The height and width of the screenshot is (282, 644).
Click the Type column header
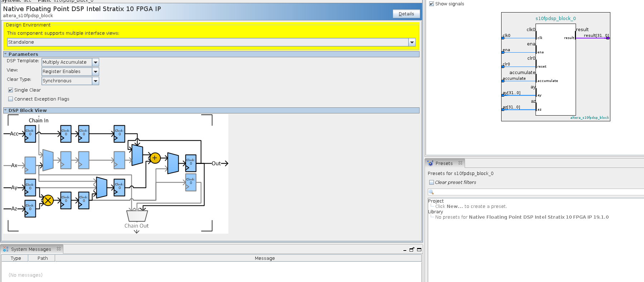(15, 258)
